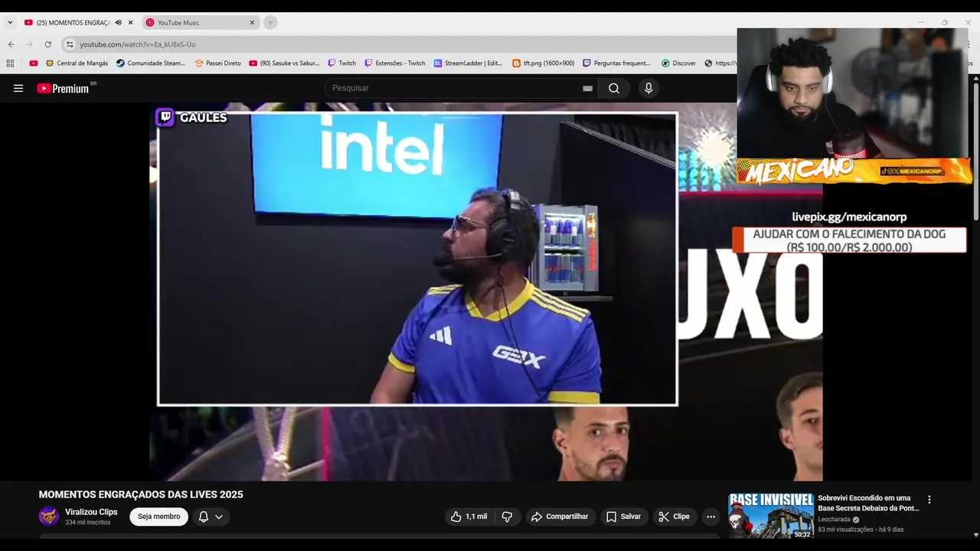Share the video via Compartilhar

coord(560,517)
